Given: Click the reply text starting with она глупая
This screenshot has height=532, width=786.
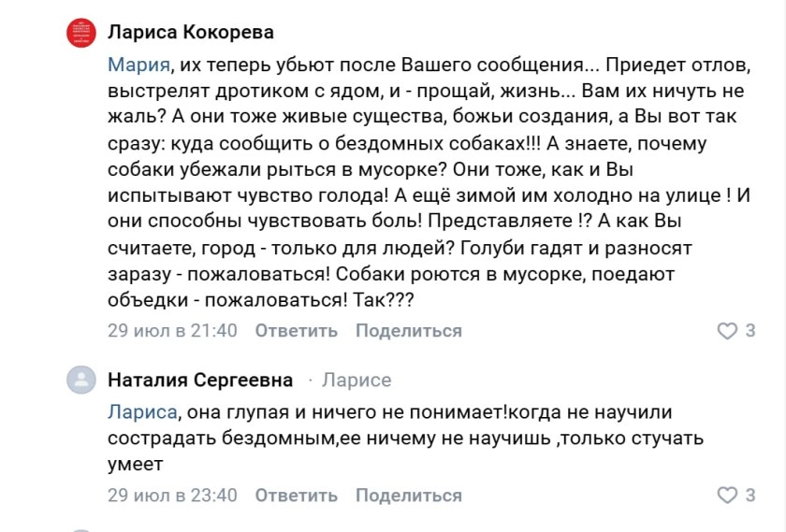Looking at the screenshot, I should tap(405, 438).
